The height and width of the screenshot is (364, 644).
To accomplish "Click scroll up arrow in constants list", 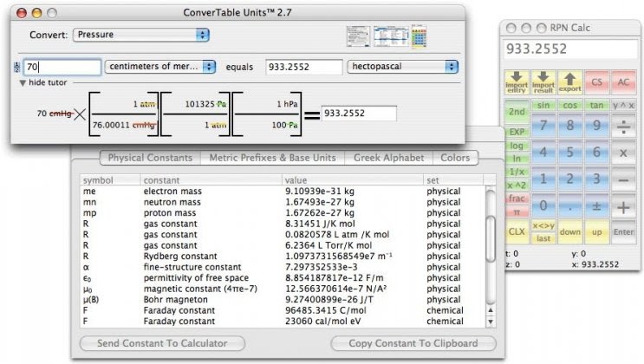I will click(491, 310).
